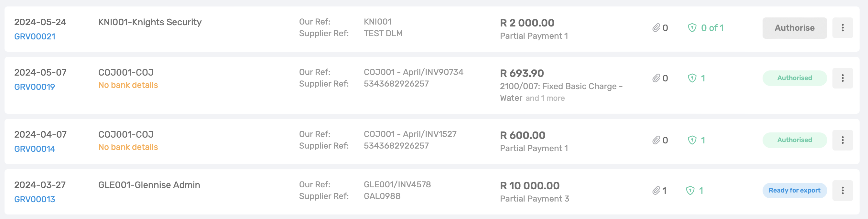The image size is (868, 219).
Task: Click the Authorised badge on the R 693.90 row
Action: coord(795,78)
